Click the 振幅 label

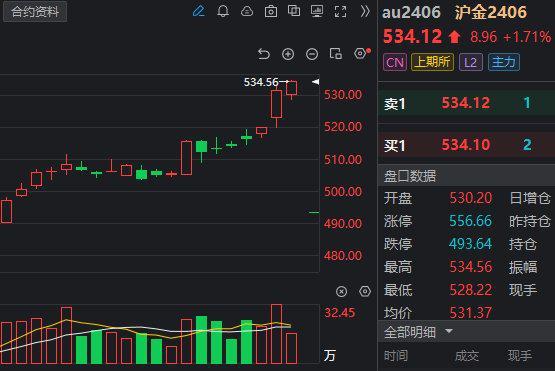click(523, 267)
